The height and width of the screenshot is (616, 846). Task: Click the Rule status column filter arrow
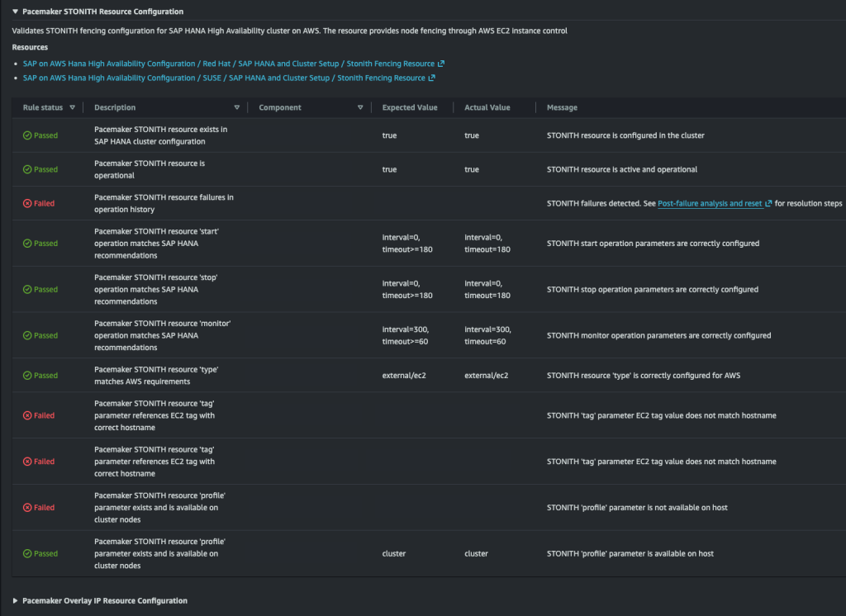click(x=72, y=107)
